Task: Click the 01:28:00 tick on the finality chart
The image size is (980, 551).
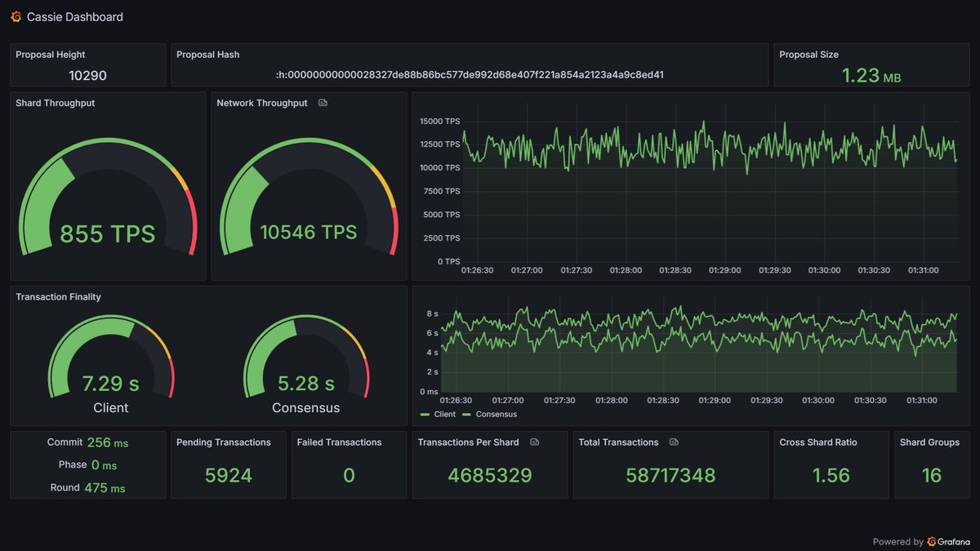Action: [x=611, y=401]
